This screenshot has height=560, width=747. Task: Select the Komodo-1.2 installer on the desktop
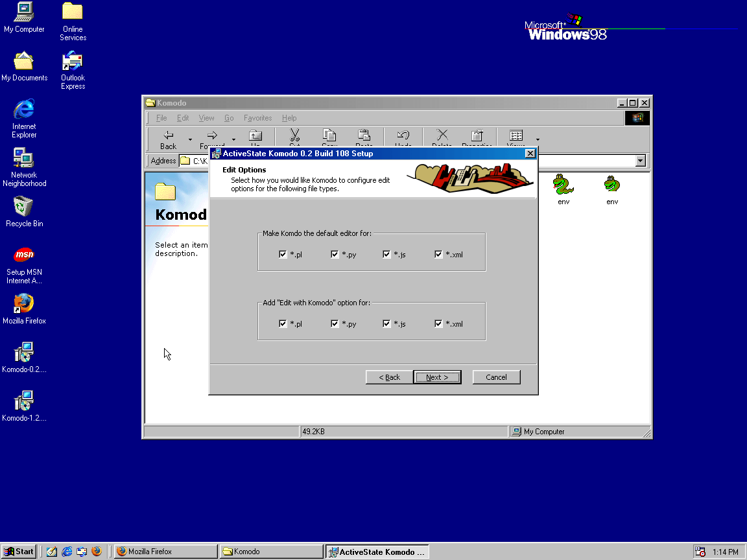(24, 406)
